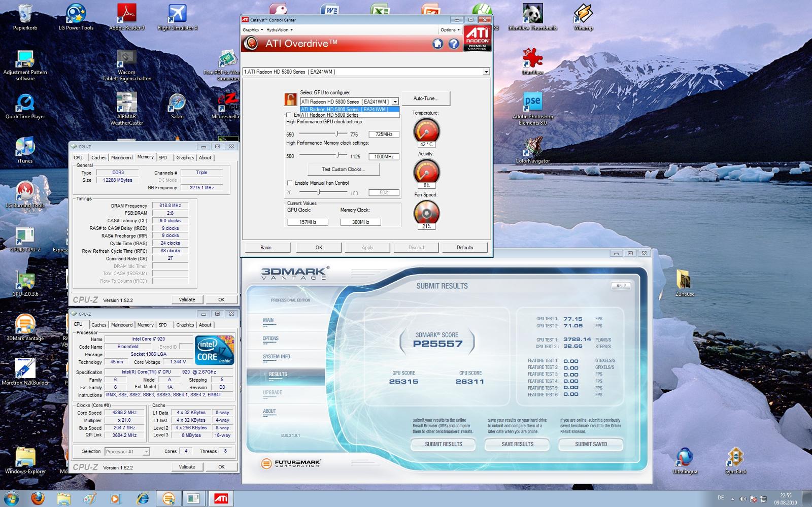Open AIRMAR WeatherCaster desktop icon
This screenshot has height=507, width=812.
pos(126,110)
